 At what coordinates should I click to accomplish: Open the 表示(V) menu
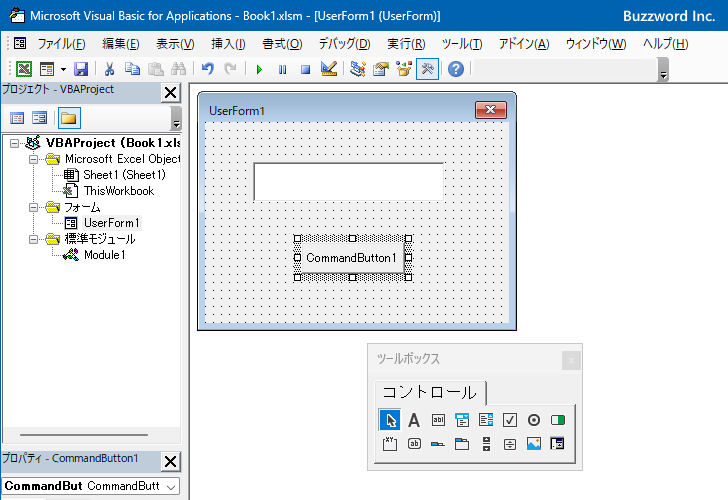pos(175,44)
